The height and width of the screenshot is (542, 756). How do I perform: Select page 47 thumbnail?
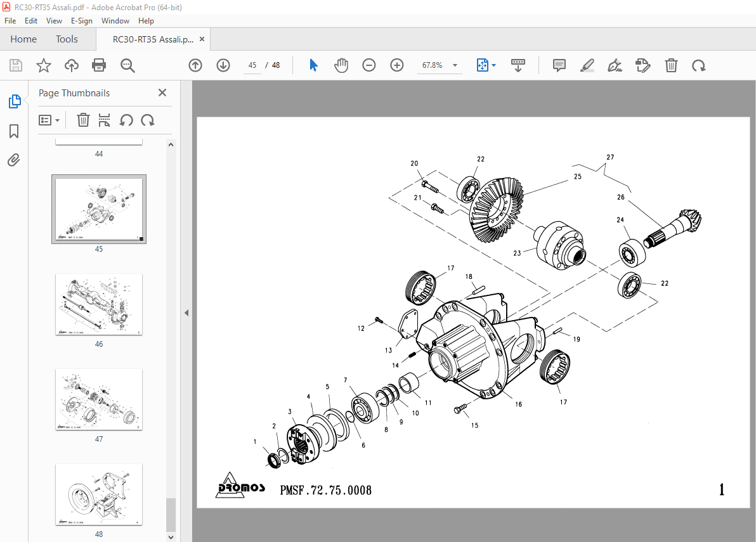(99, 399)
